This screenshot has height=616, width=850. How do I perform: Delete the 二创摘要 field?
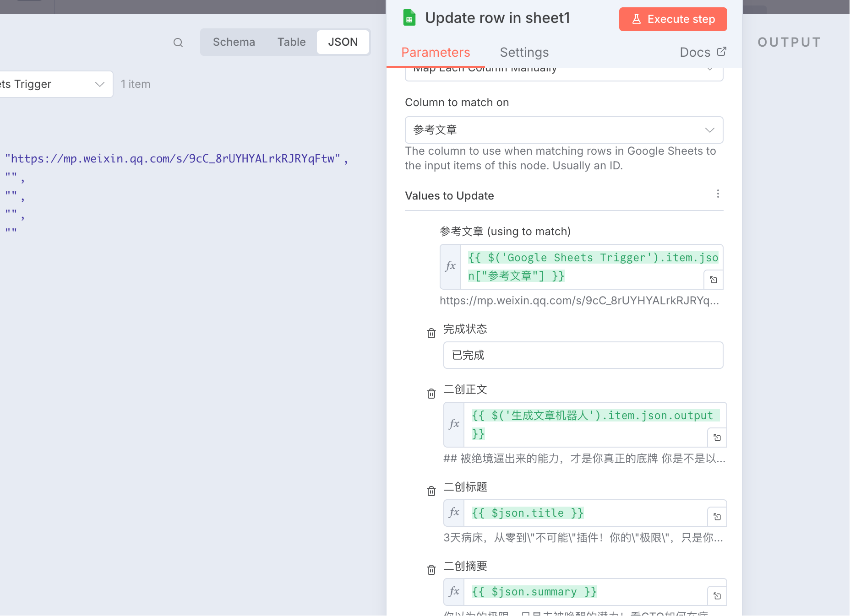(431, 570)
